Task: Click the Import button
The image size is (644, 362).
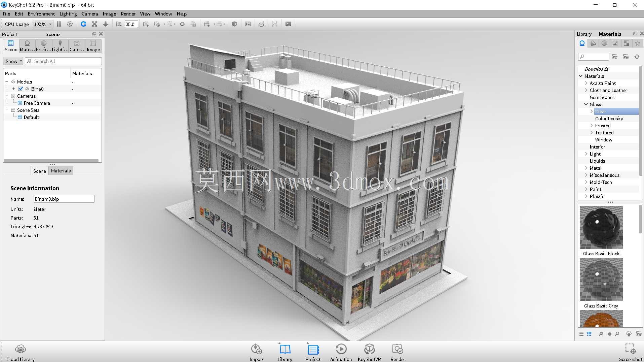Action: pos(256,352)
